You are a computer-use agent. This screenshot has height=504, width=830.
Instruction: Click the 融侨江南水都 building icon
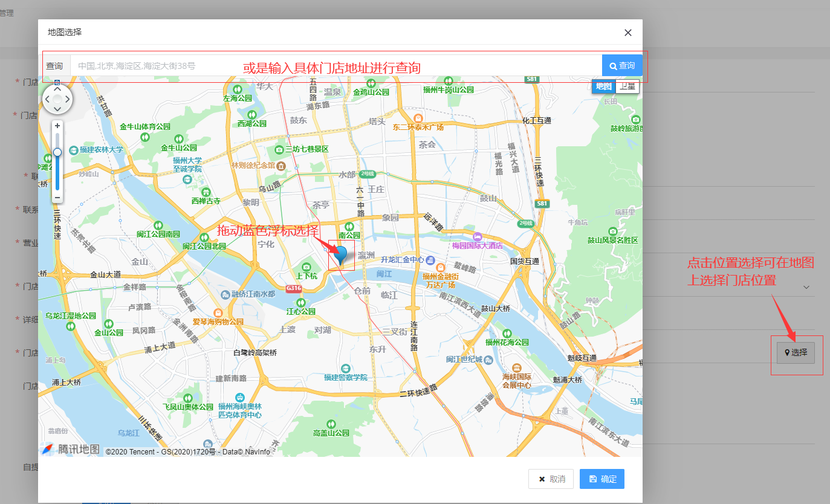click(x=225, y=294)
